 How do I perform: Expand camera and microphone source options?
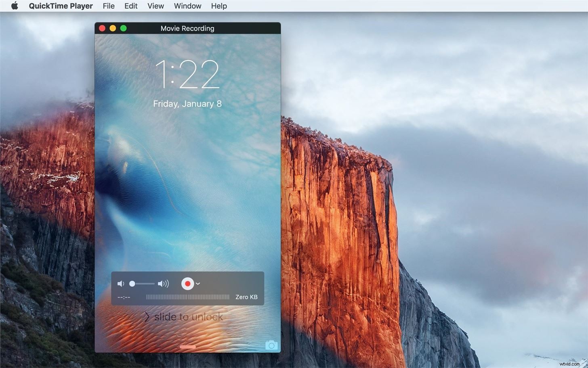[197, 283]
